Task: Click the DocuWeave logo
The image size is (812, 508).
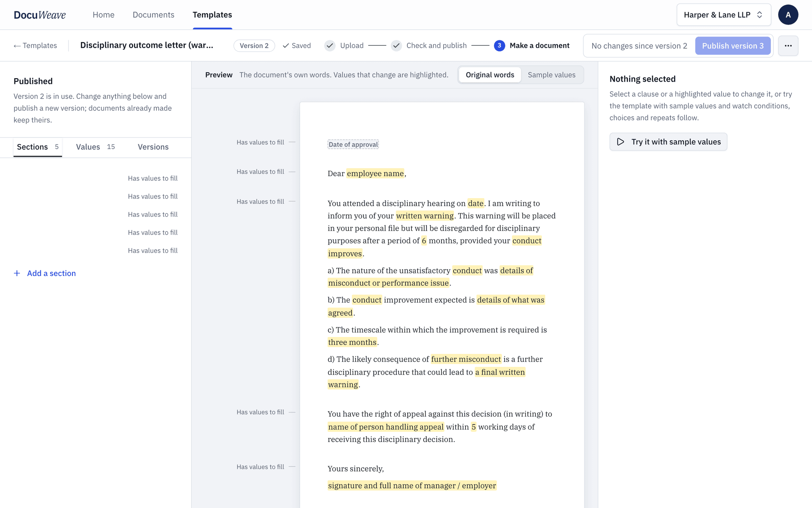Action: (40, 15)
